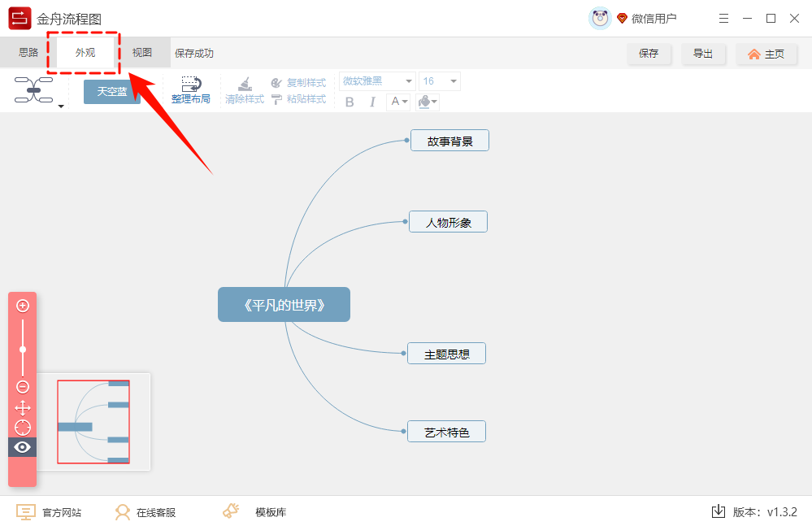
Task: Toggle bold formatting
Action: [350, 102]
